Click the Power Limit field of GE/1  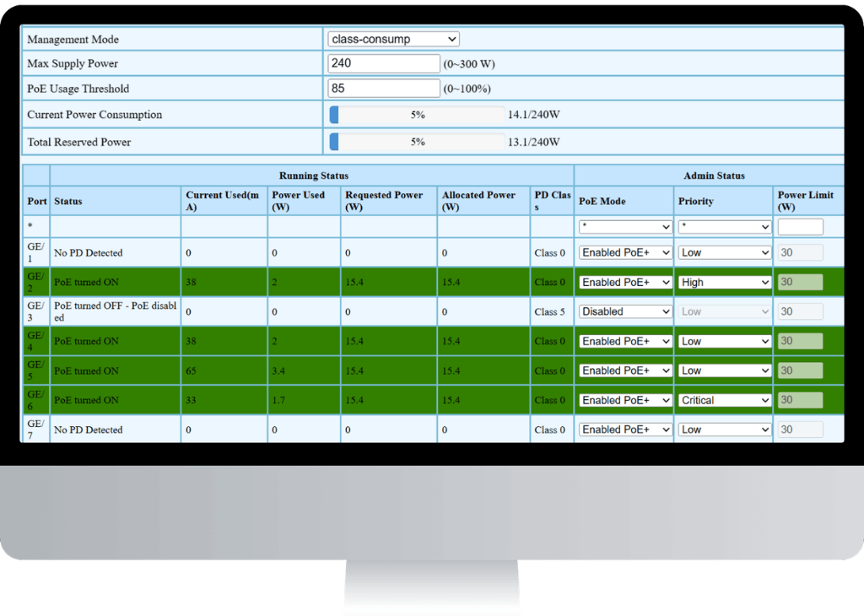[x=800, y=252]
